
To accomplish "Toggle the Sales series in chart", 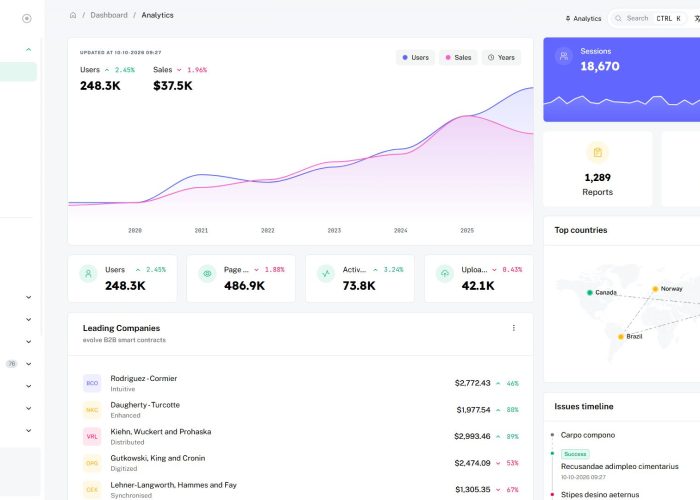I will tap(458, 58).
